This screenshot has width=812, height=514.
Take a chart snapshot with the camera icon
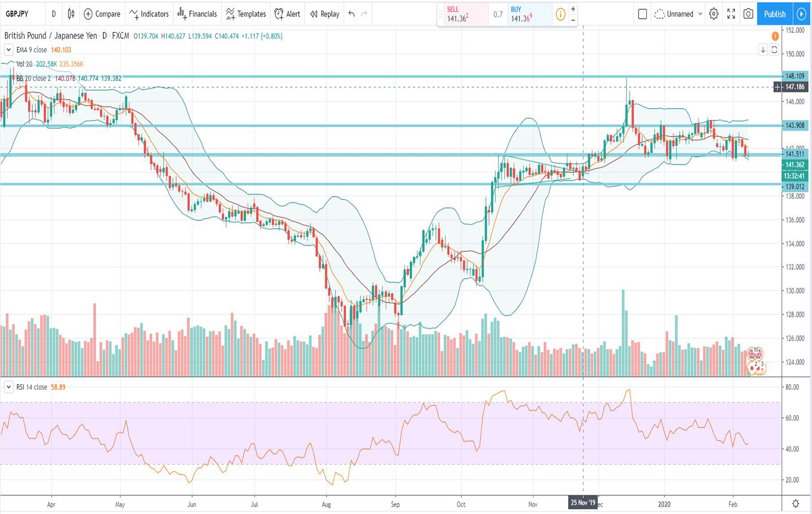pos(748,14)
